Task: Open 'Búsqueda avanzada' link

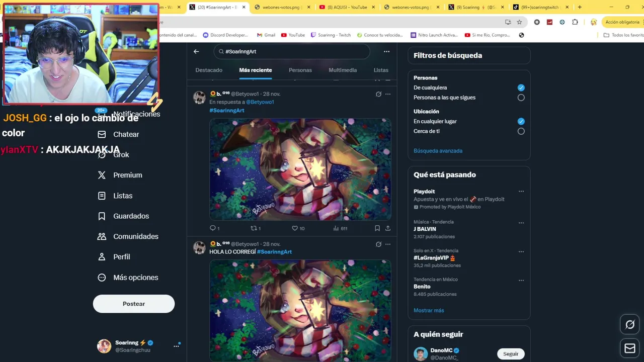Action: tap(438, 151)
